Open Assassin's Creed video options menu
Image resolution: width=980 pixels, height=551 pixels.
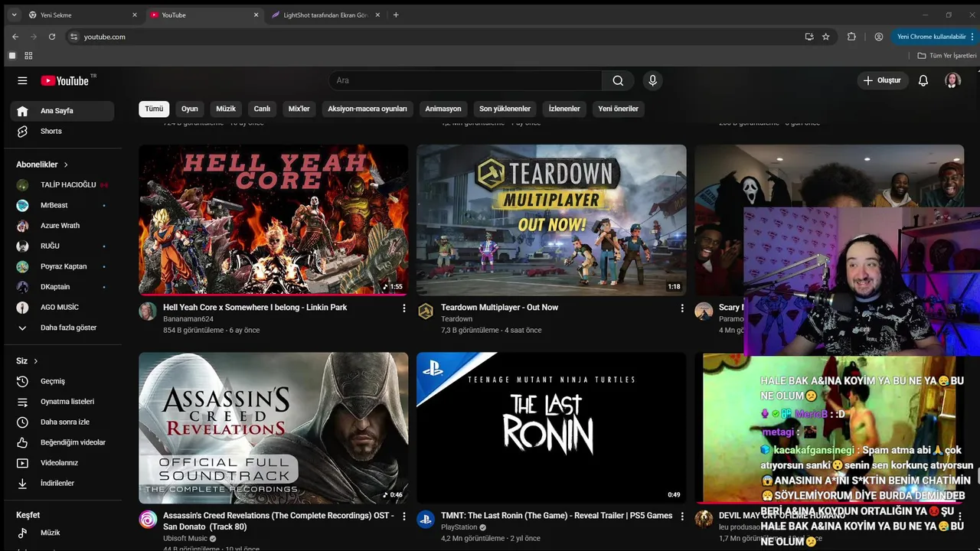pos(404,517)
